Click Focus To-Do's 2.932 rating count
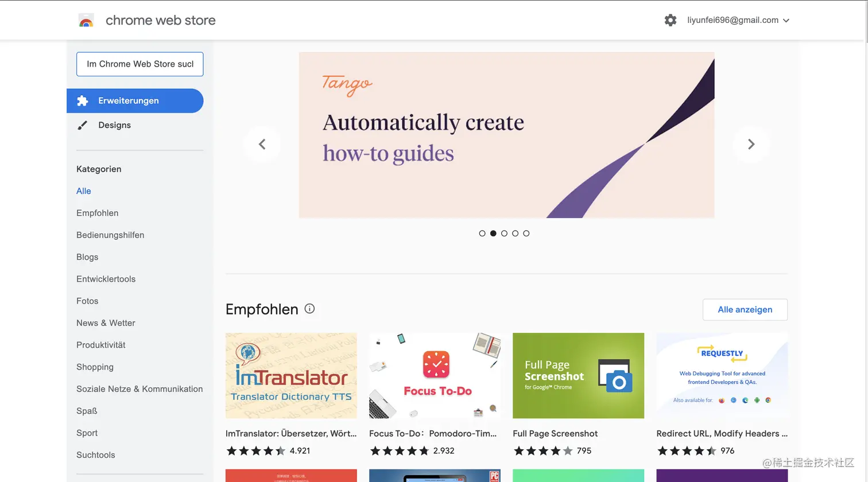 click(x=444, y=451)
